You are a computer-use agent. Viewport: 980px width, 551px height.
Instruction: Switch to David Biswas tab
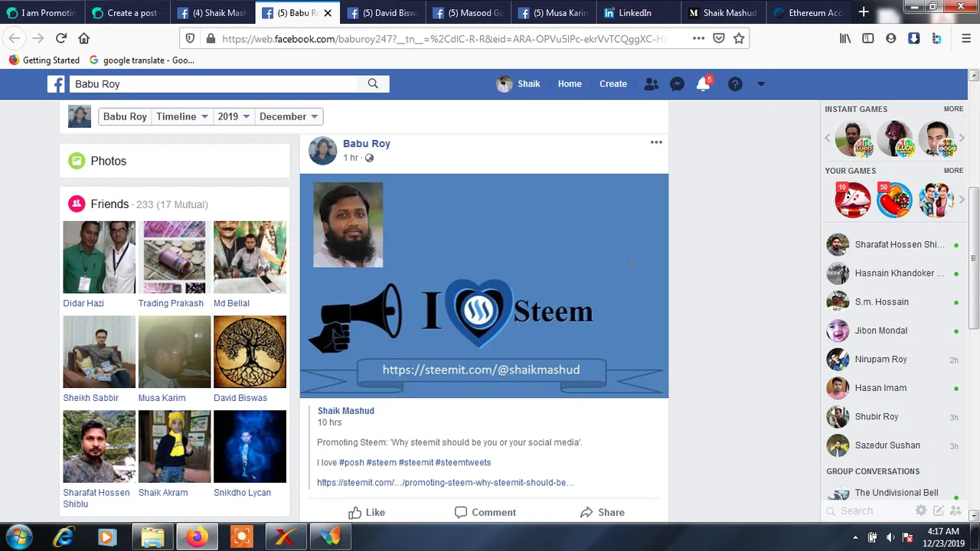[x=383, y=12]
